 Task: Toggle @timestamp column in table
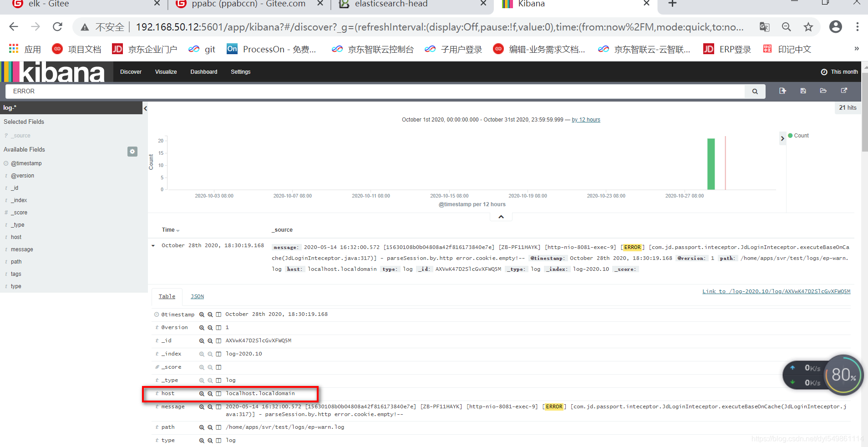[x=218, y=315]
